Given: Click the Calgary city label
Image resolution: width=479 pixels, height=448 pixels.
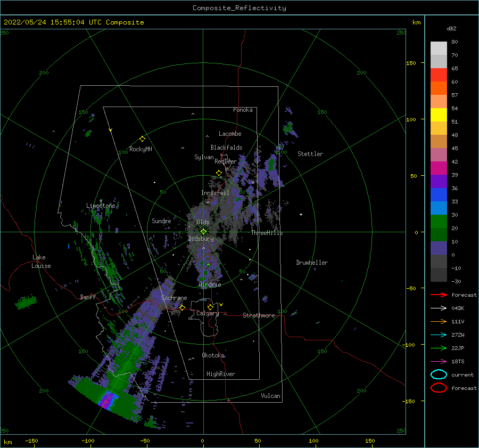Looking at the screenshot, I should point(208,313).
